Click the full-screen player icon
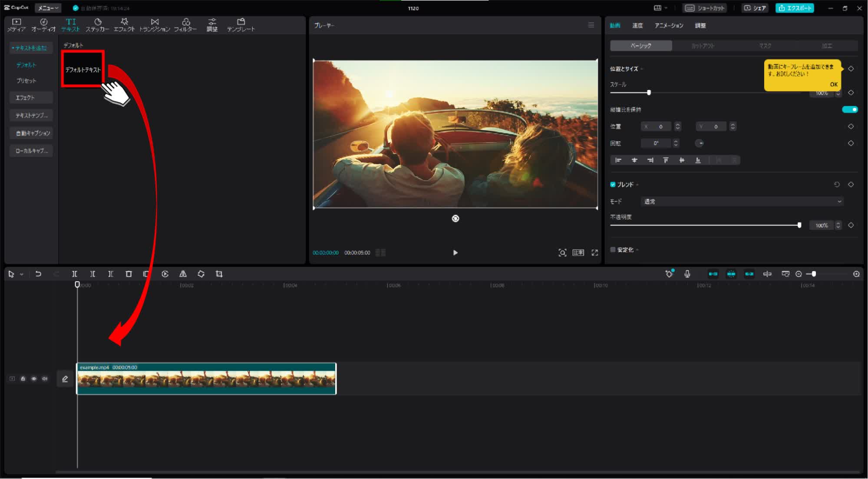This screenshot has width=868, height=479. pyautogui.click(x=595, y=253)
